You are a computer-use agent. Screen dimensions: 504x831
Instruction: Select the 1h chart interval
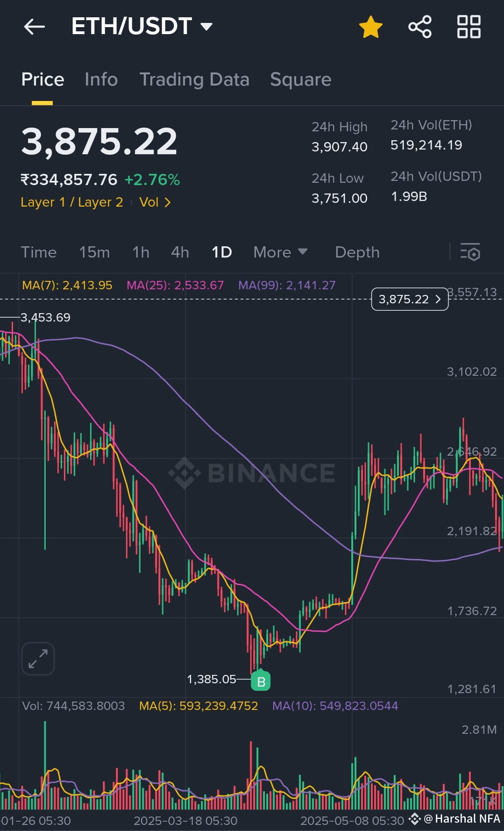coord(141,252)
